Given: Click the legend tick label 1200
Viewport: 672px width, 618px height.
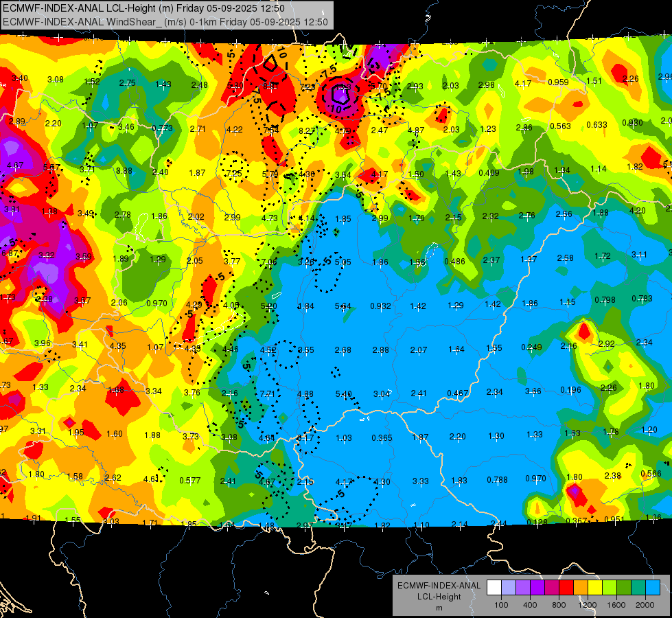Looking at the screenshot, I should tap(587, 605).
